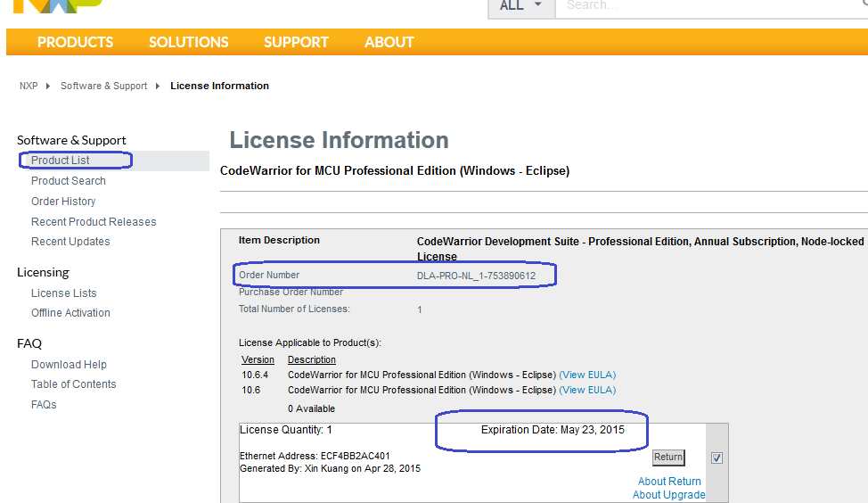Open FAQs link in sidebar
Viewport: 868px width, 503px height.
(x=44, y=404)
